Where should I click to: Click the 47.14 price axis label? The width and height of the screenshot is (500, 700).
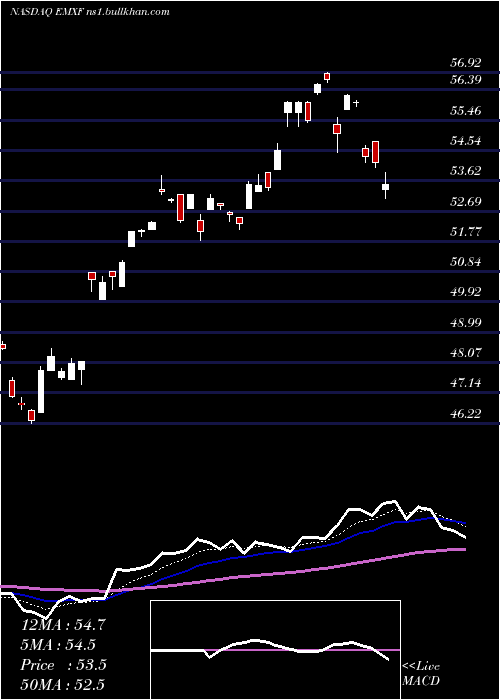pos(465,383)
